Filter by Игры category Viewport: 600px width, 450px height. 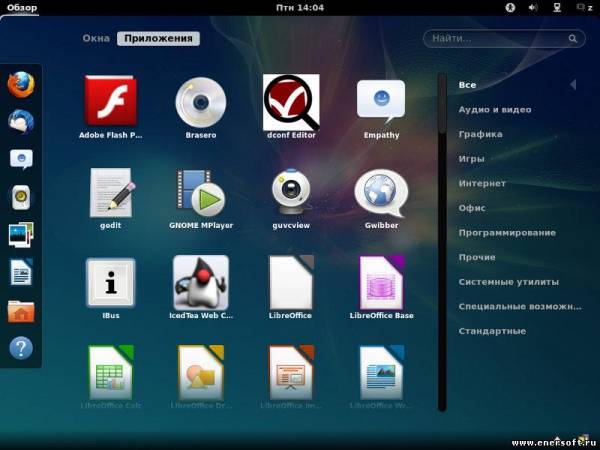coord(471,159)
